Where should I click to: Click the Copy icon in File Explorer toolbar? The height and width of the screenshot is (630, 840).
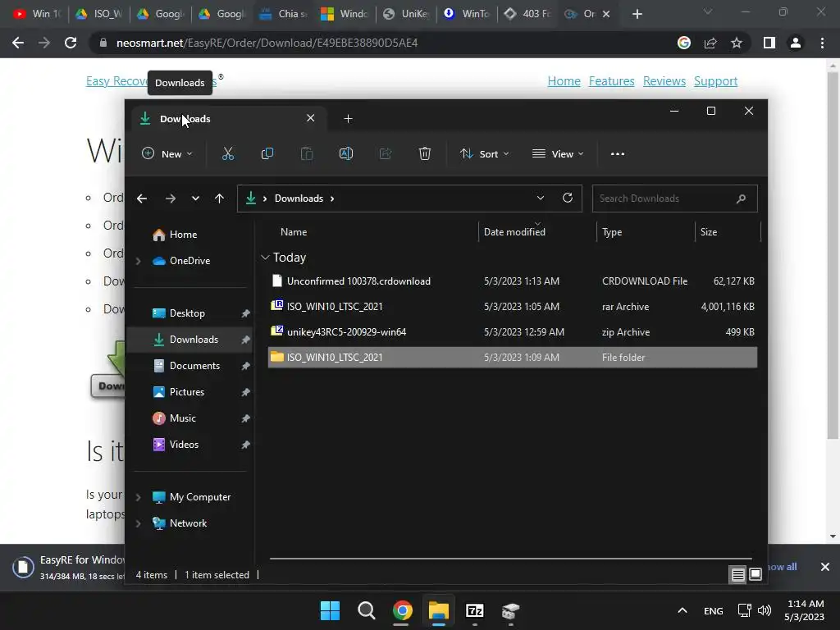point(267,153)
